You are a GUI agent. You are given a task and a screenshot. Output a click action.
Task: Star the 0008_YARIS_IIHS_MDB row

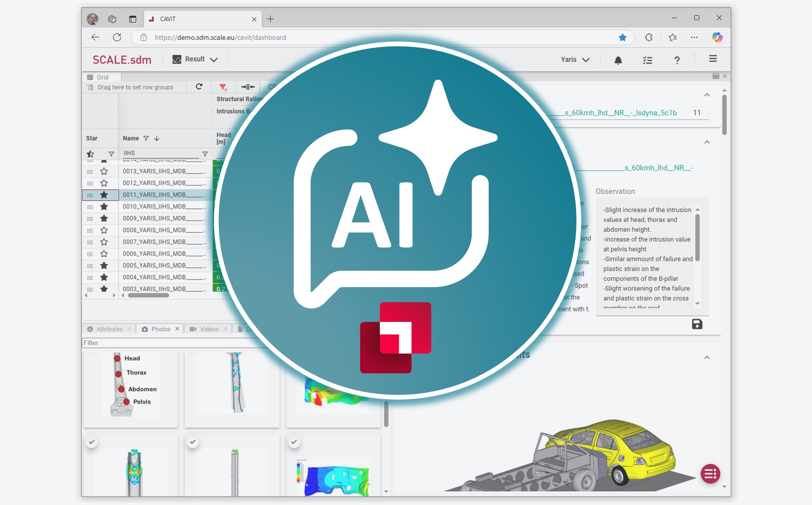click(104, 230)
